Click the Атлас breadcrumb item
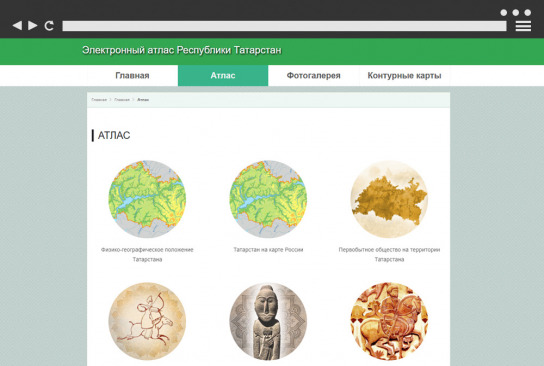The height and width of the screenshot is (366, 544). pyautogui.click(x=143, y=100)
